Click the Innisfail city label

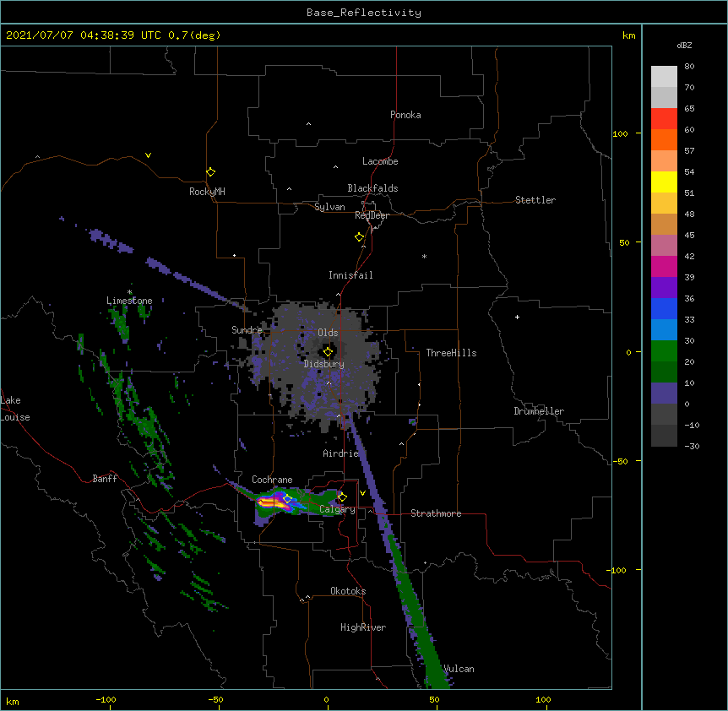[x=350, y=275]
